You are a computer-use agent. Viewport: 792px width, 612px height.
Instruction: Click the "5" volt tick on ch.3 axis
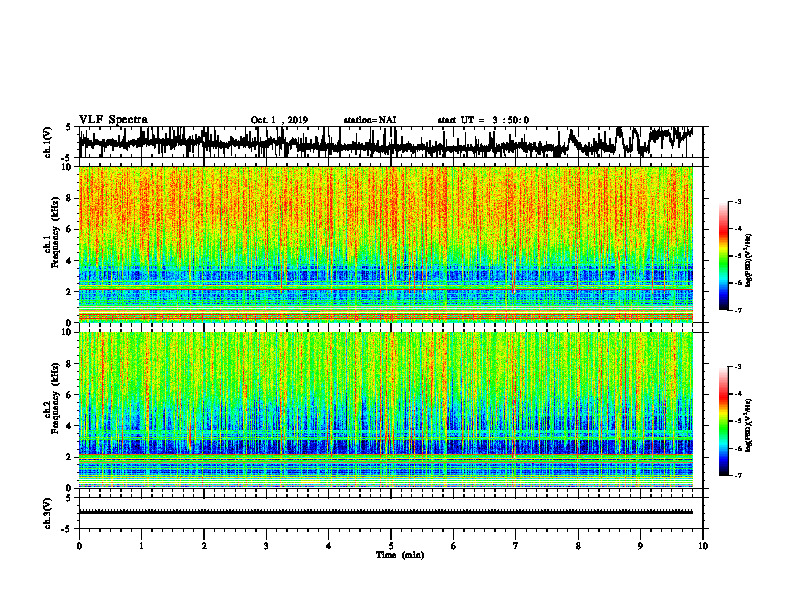tap(68, 498)
